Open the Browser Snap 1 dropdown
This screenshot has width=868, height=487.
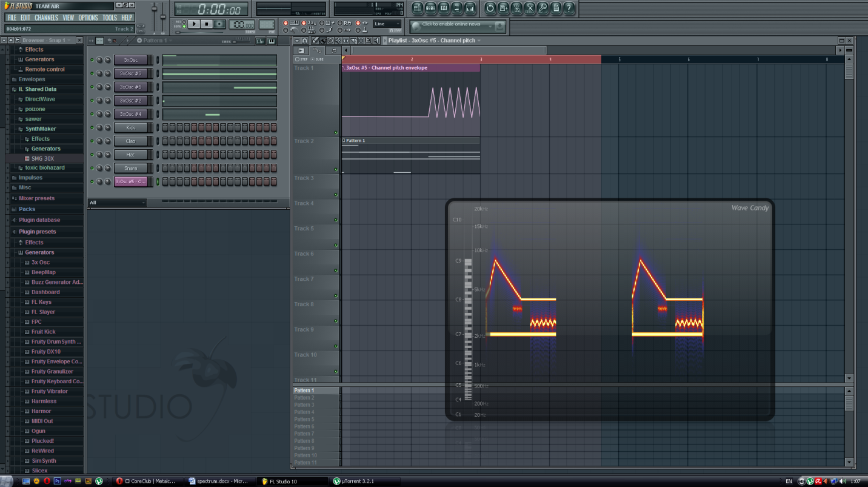tap(48, 40)
